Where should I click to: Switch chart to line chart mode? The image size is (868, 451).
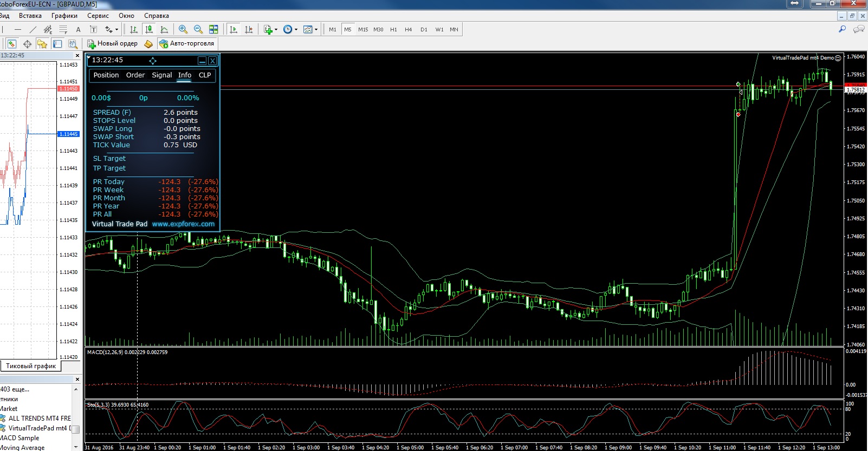pyautogui.click(x=164, y=29)
